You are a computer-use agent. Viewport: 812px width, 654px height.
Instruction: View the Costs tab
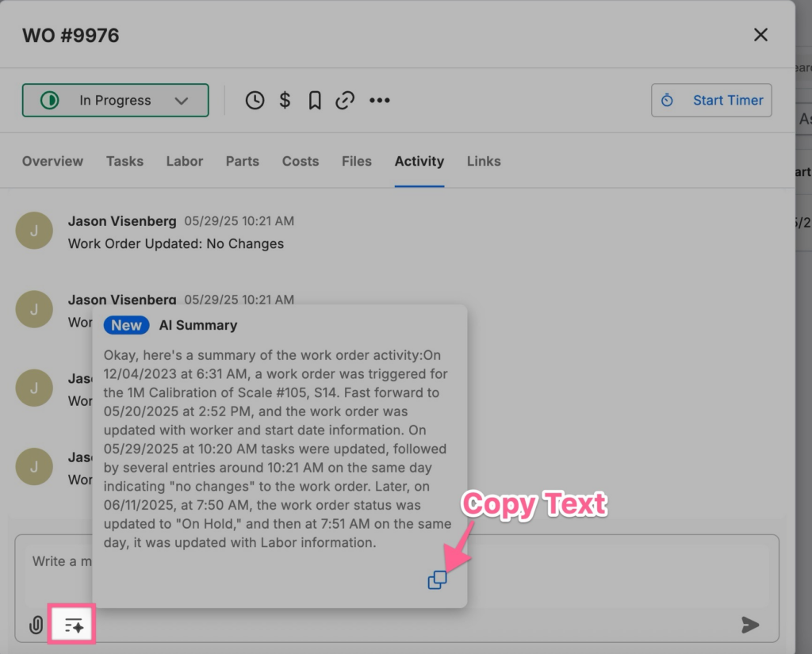pyautogui.click(x=301, y=161)
